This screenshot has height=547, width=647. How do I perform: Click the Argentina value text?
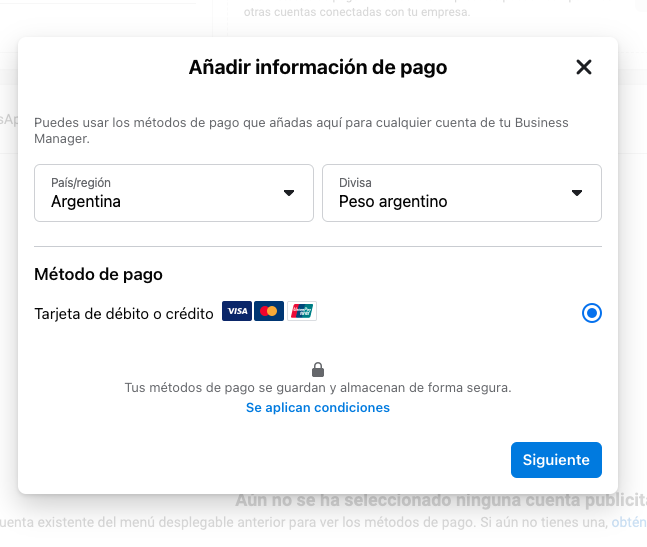click(86, 201)
